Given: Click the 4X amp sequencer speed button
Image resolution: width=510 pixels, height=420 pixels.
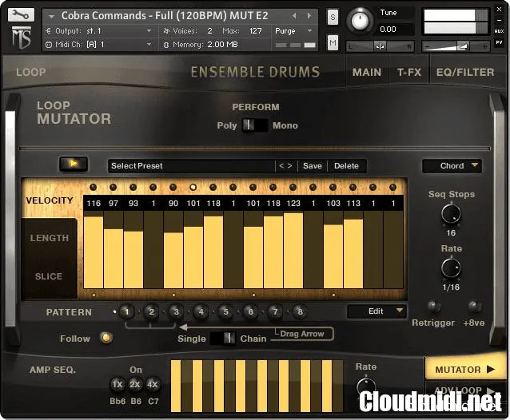Looking at the screenshot, I should pyautogui.click(x=153, y=384).
